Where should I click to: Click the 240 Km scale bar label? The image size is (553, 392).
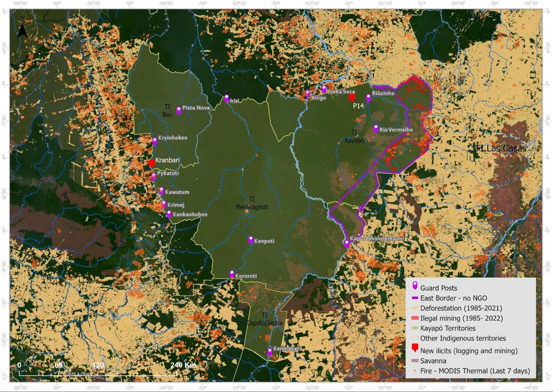(183, 365)
